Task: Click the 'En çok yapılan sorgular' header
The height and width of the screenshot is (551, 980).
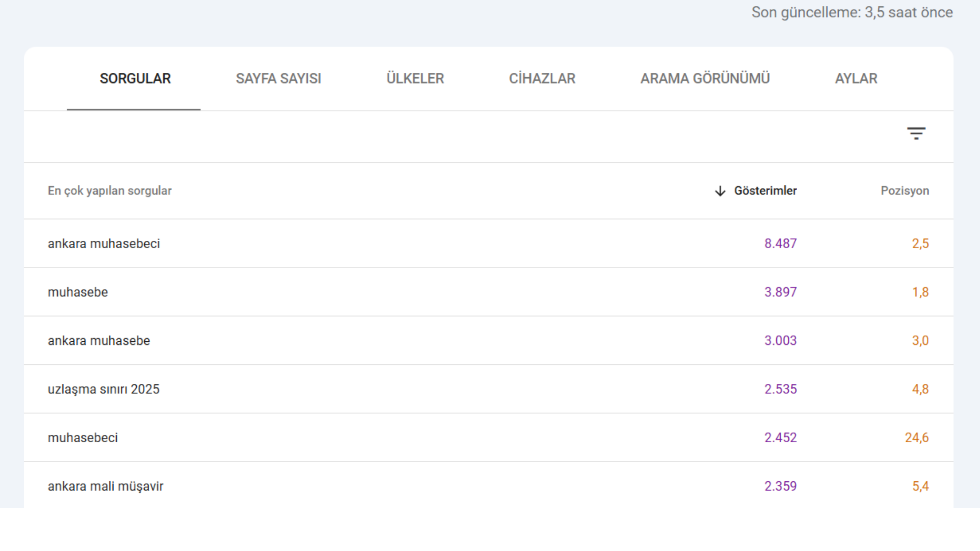Action: click(x=110, y=191)
